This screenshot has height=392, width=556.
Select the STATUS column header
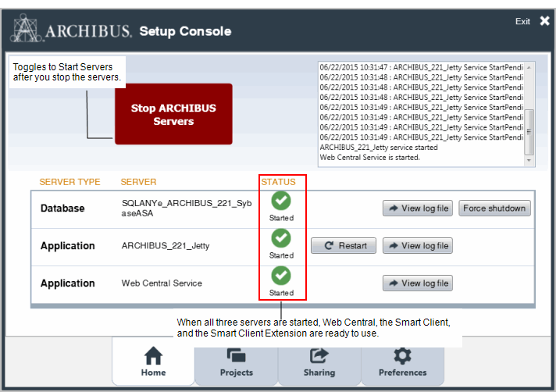[278, 182]
